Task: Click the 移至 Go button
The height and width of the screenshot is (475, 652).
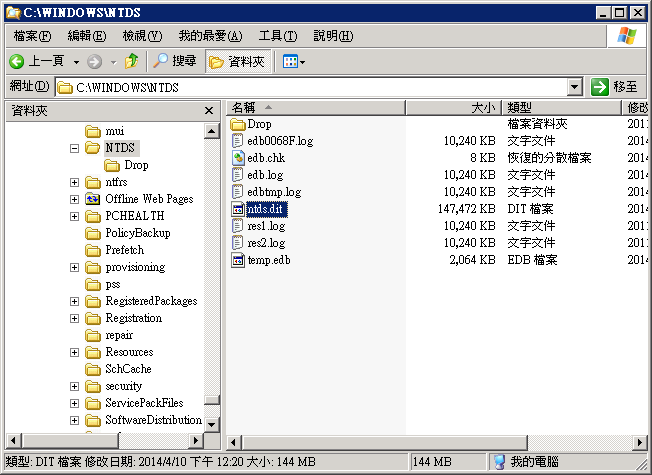Action: pos(615,87)
